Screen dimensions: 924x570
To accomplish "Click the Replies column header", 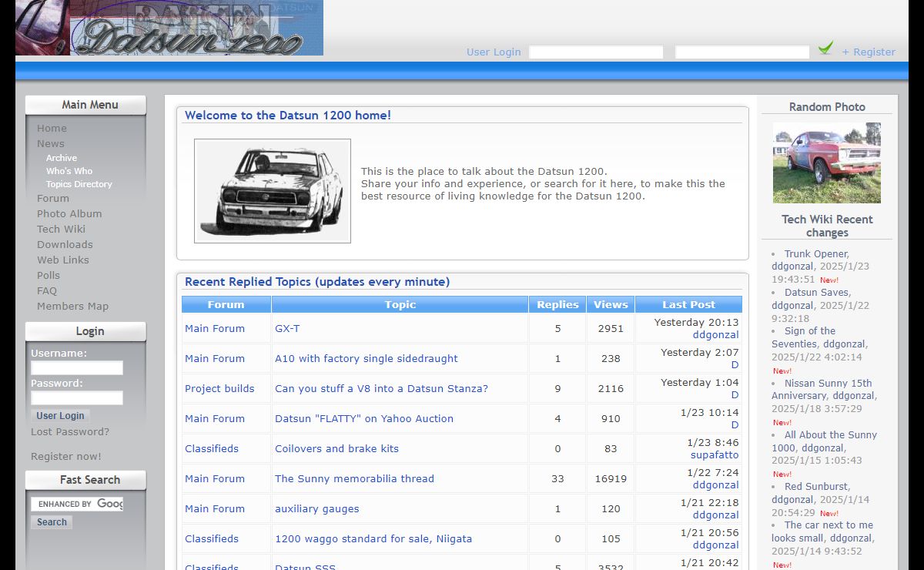I will [x=557, y=304].
